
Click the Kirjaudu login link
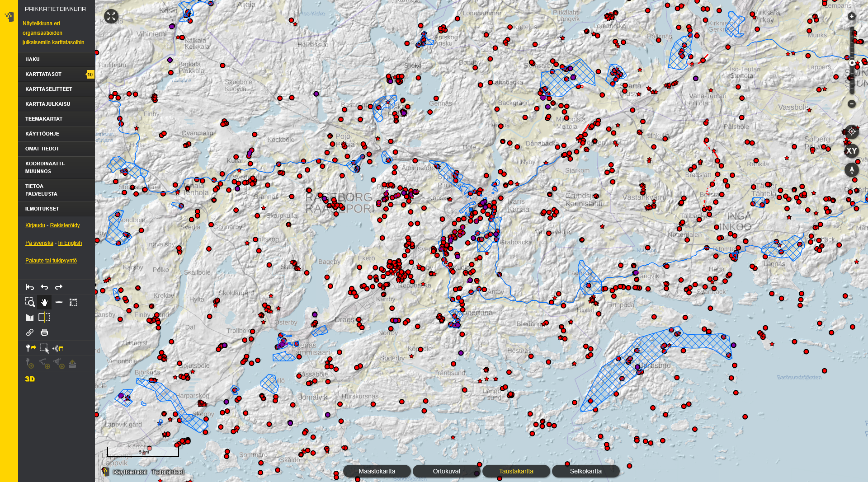tap(35, 225)
